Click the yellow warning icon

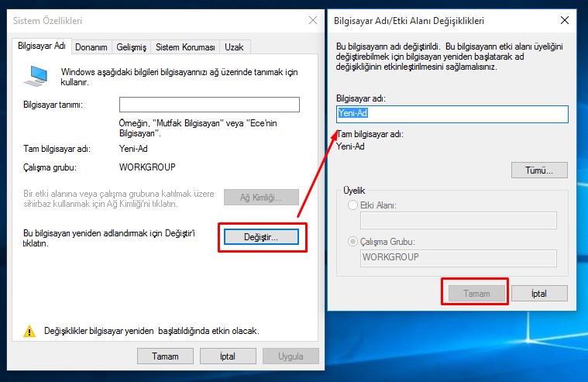click(x=29, y=331)
